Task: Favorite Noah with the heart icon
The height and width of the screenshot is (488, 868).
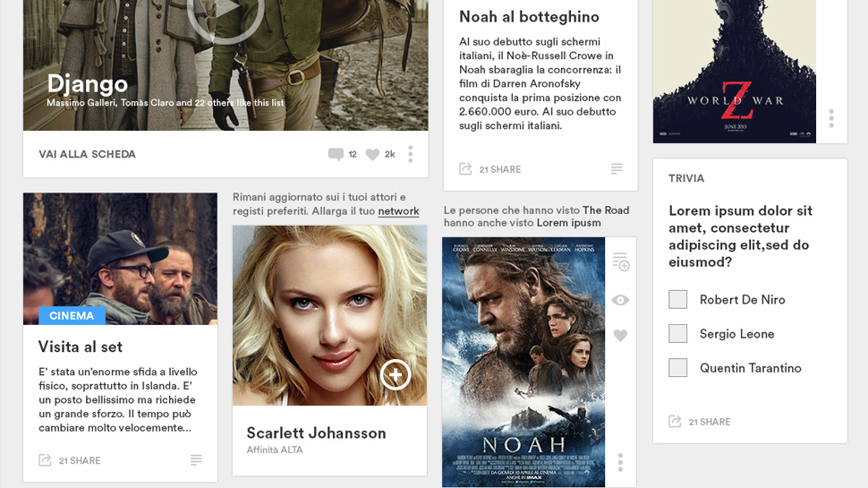Action: (620, 335)
